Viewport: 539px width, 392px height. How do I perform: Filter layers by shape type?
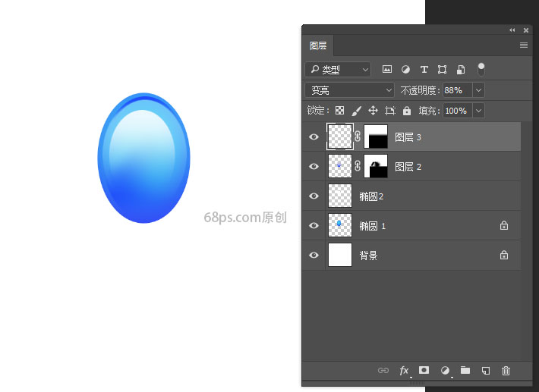tap(442, 69)
